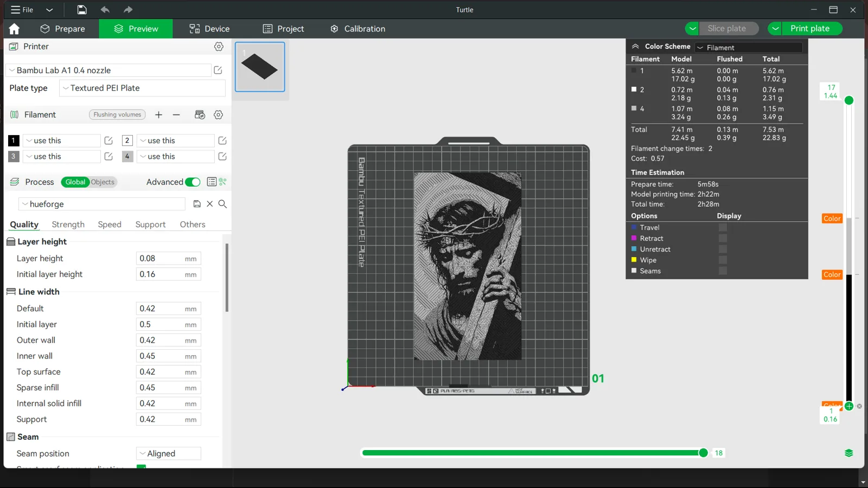Search process settings with magnifier icon

point(222,204)
